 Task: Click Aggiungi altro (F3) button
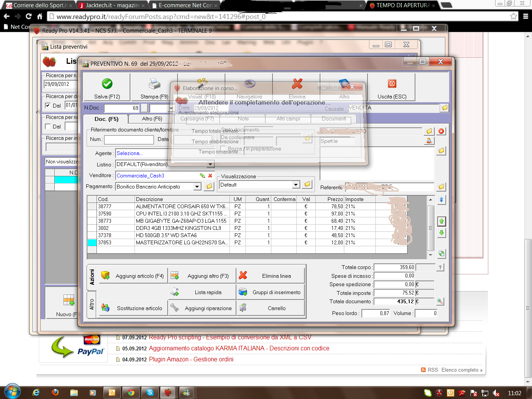202,276
